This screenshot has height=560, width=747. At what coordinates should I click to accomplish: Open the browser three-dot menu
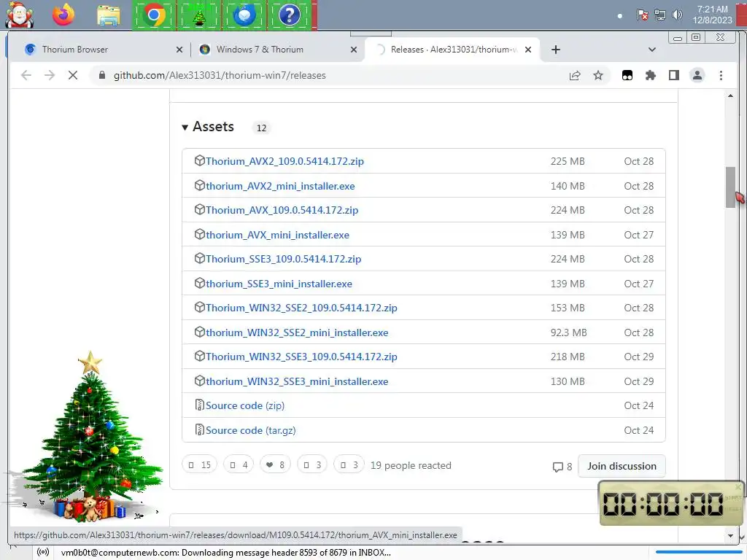(x=721, y=75)
